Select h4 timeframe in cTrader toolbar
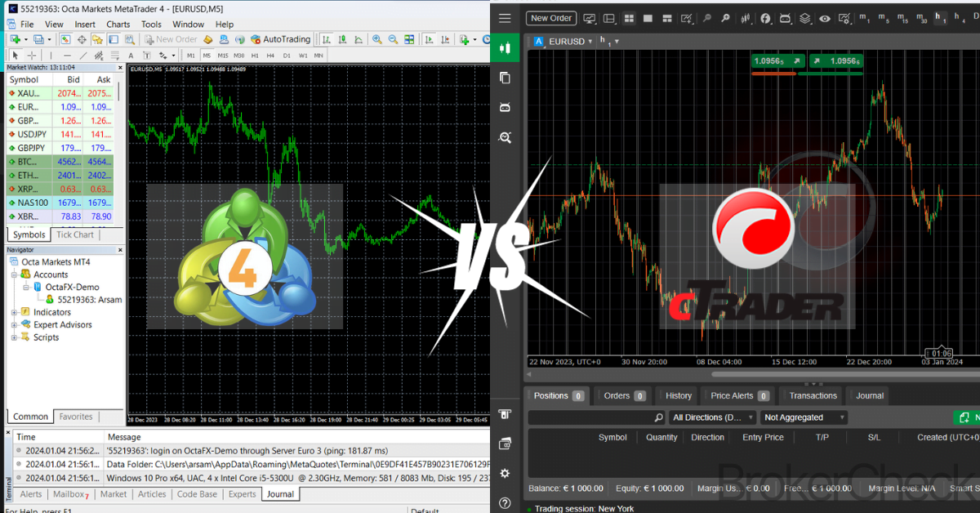 [959, 18]
